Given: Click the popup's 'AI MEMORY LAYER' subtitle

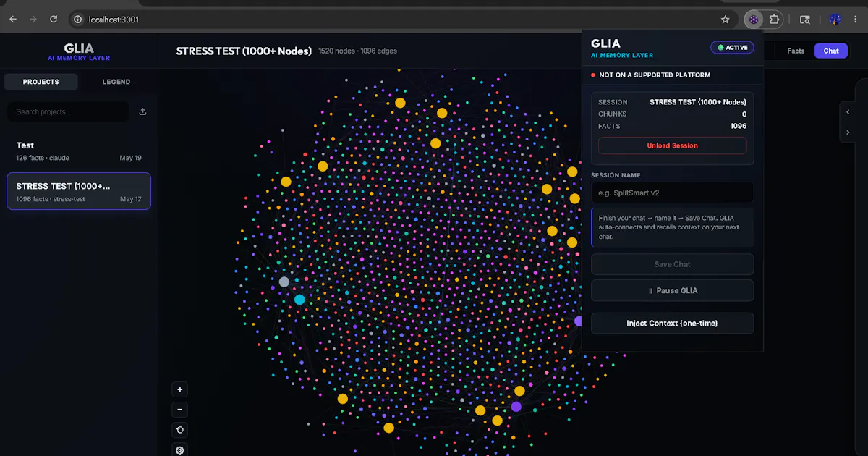Looking at the screenshot, I should pos(622,56).
